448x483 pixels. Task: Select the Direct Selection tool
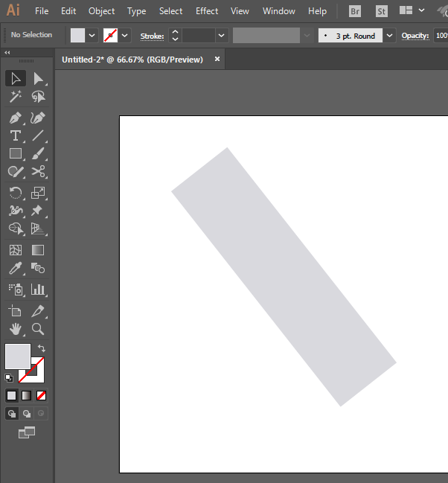[x=38, y=78]
